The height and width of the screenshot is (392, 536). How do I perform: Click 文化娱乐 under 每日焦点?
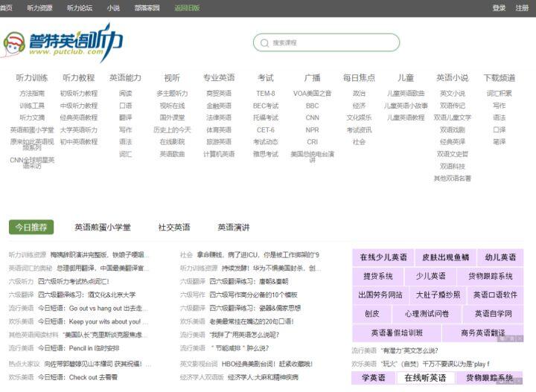coord(359,118)
